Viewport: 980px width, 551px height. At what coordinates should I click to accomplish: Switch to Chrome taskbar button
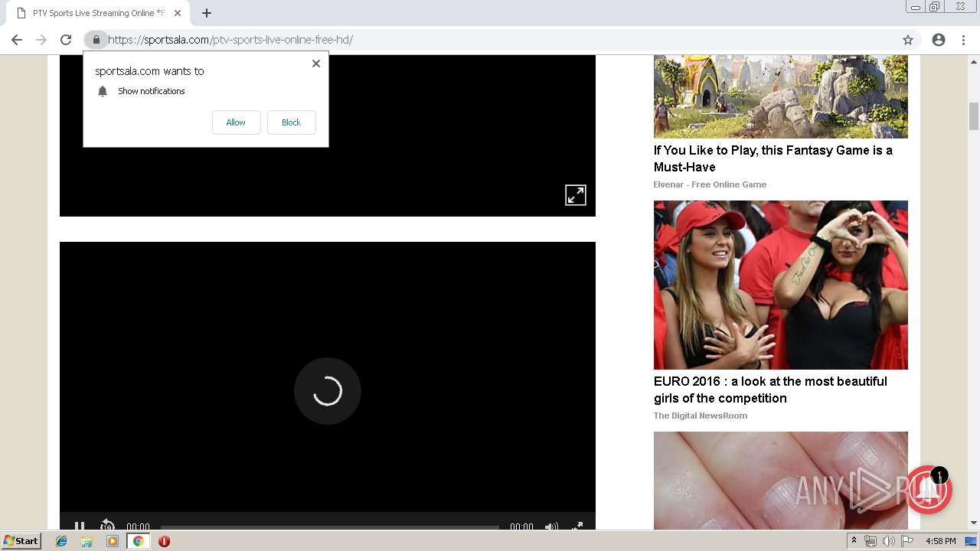click(x=138, y=541)
